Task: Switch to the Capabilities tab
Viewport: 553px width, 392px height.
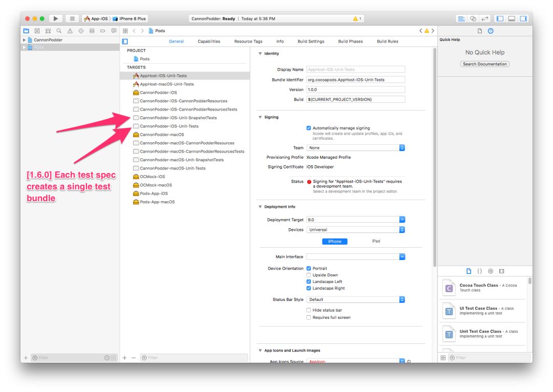Action: [209, 41]
